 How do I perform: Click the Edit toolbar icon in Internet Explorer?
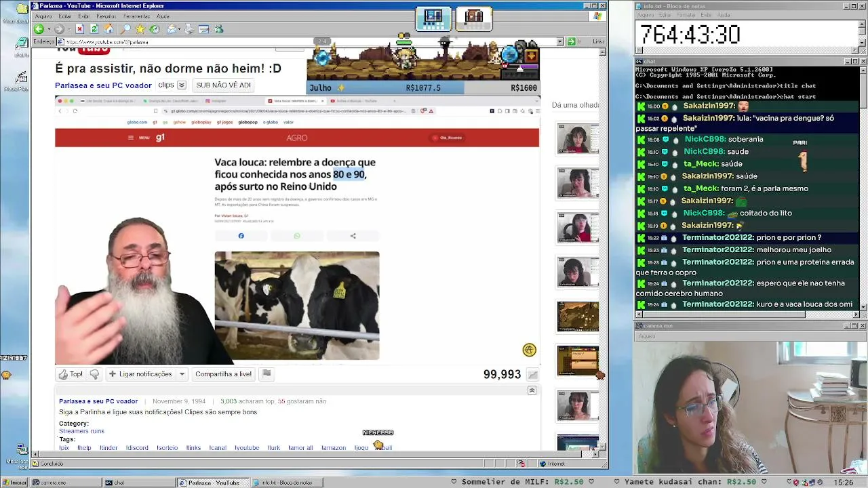pos(203,29)
